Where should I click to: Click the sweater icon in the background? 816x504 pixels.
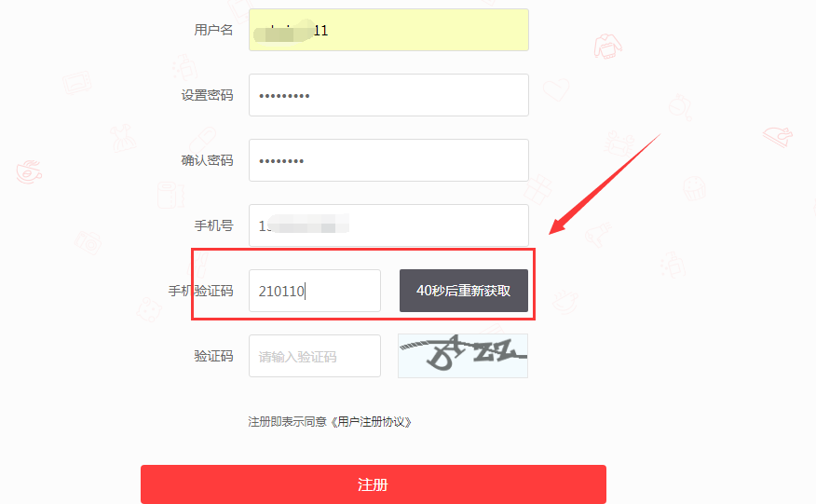click(607, 47)
